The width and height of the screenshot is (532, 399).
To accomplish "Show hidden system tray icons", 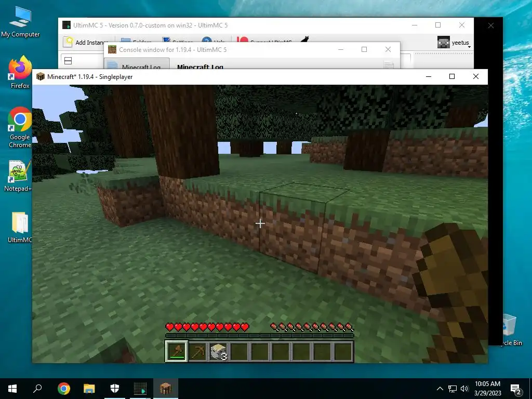I will point(440,389).
